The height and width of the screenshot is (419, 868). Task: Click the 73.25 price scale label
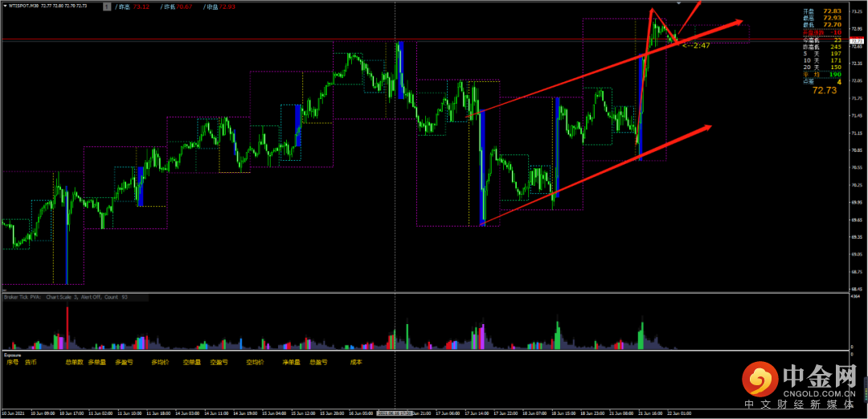click(x=856, y=11)
